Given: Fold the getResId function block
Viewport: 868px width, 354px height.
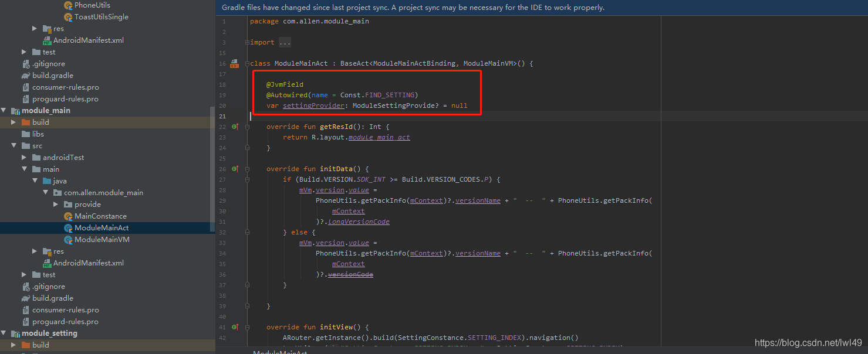Looking at the screenshot, I should coord(248,127).
